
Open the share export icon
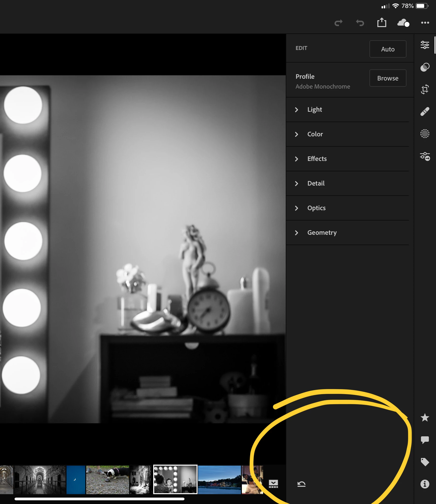point(382,22)
